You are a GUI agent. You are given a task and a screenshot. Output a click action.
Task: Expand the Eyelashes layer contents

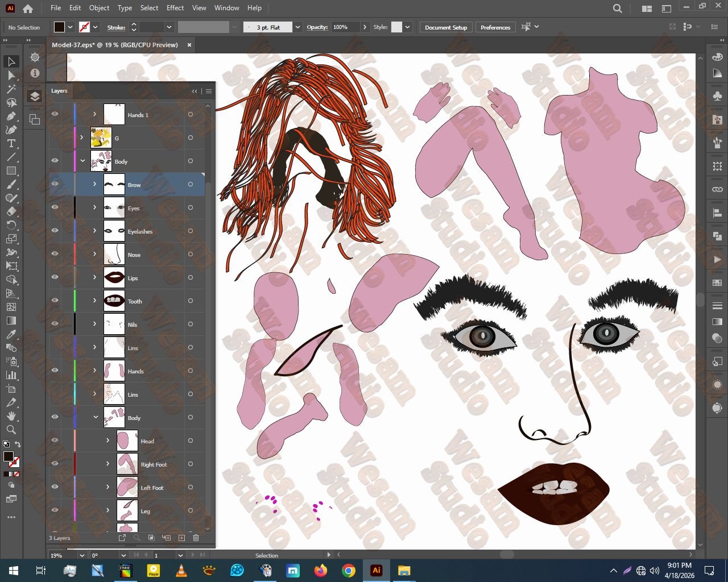coord(94,231)
